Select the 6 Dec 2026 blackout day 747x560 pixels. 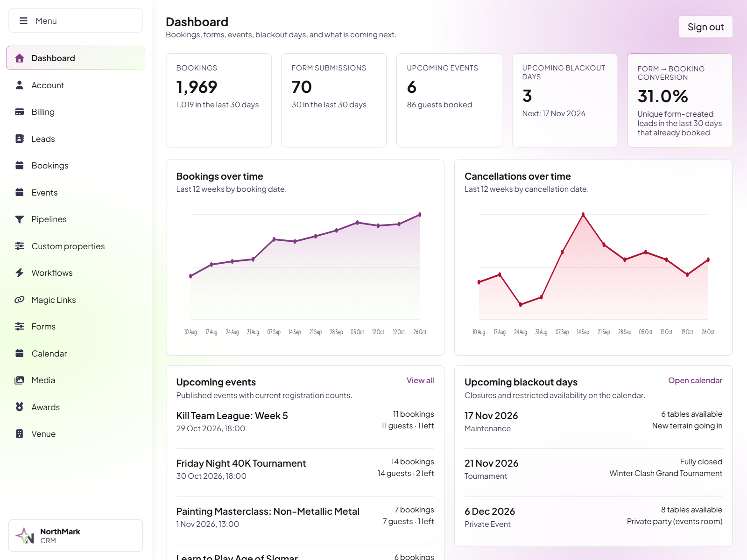tap(593, 517)
